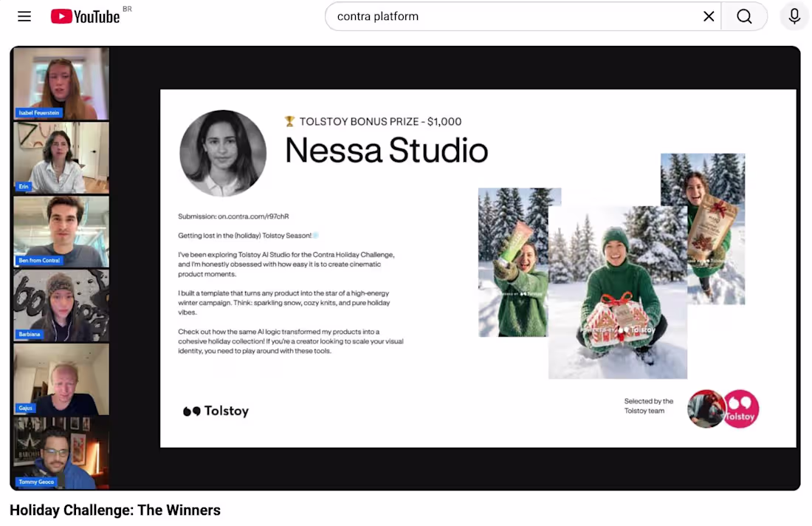Click Erin's participant tile
The height and width of the screenshot is (526, 812).
[x=61, y=157]
